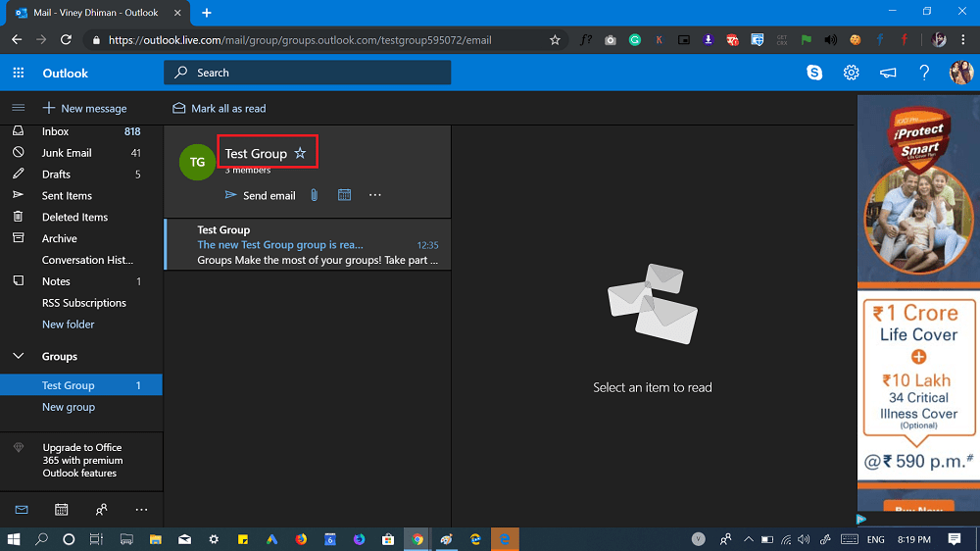Click Send email to the group
The height and width of the screenshot is (551, 980).
tap(260, 195)
